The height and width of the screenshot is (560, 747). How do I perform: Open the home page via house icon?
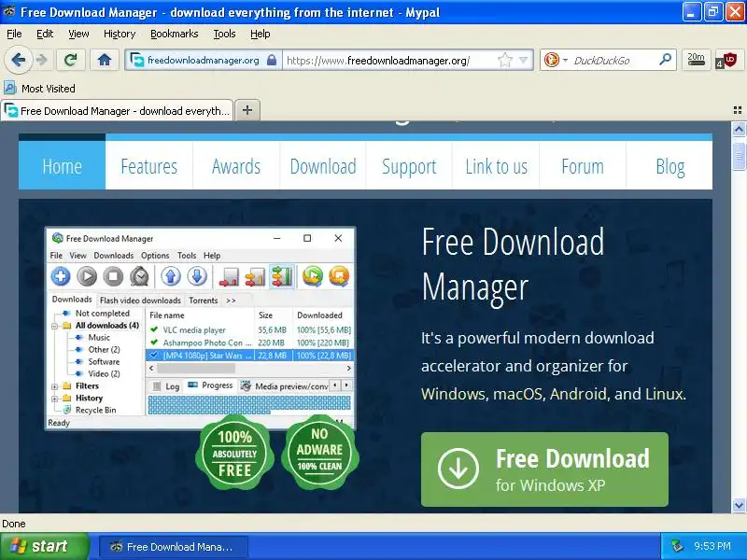105,60
